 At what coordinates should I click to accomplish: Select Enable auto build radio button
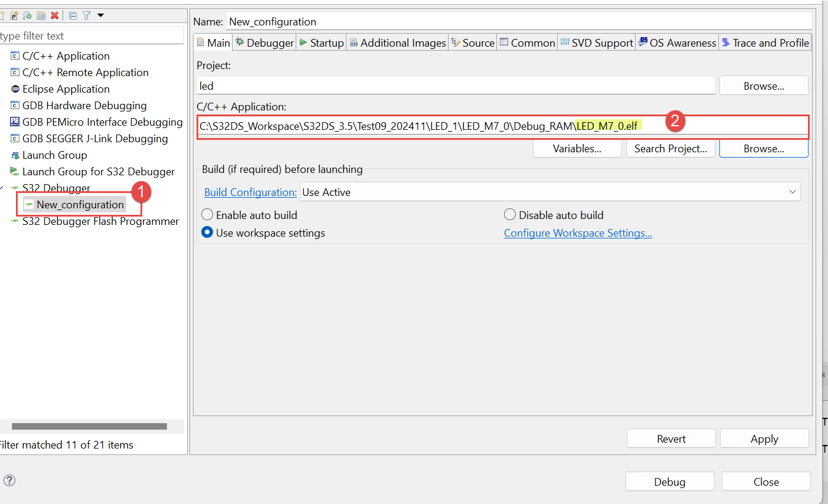208,215
